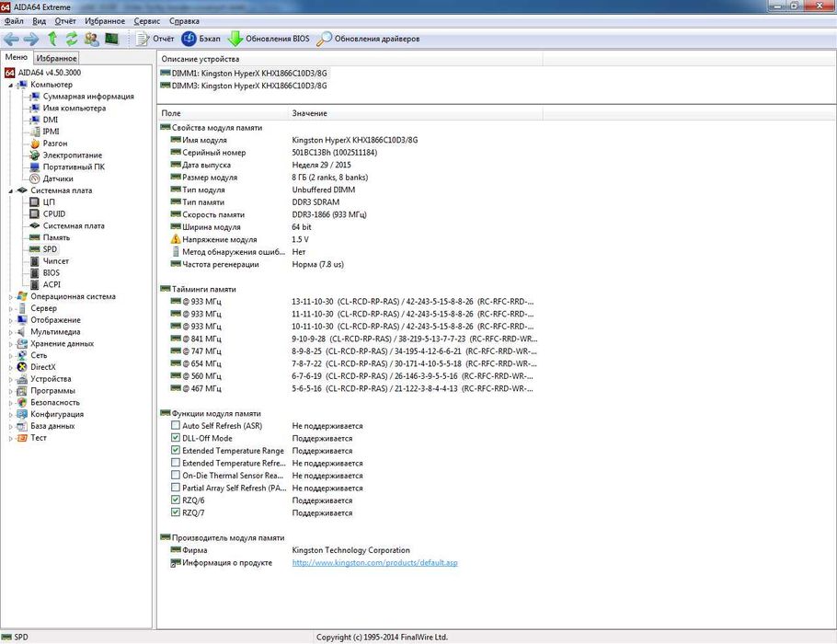The width and height of the screenshot is (837, 644).
Task: Switch to the Меню tab
Action: [x=16, y=57]
